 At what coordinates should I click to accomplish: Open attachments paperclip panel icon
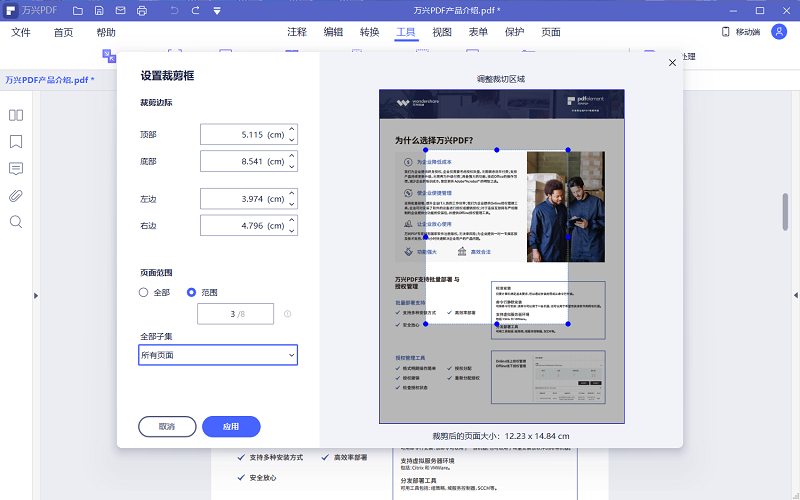click(x=16, y=196)
